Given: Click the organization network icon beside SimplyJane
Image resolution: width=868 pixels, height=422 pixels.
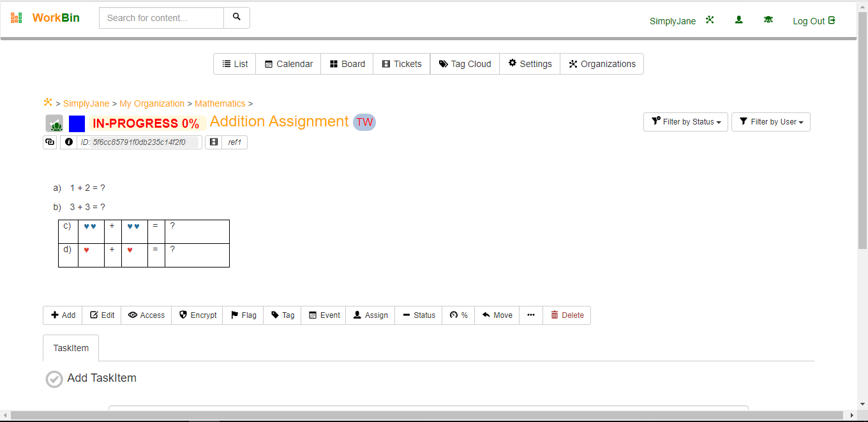Looking at the screenshot, I should 710,20.
